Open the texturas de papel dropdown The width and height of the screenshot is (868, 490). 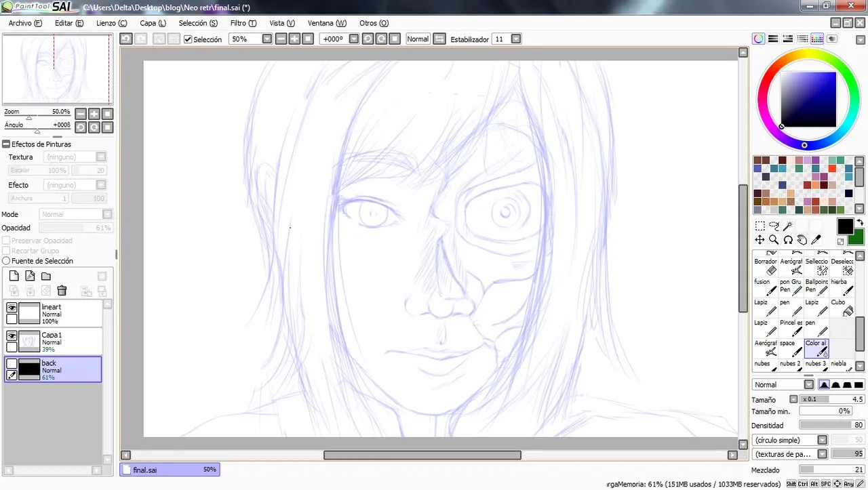[x=823, y=454]
